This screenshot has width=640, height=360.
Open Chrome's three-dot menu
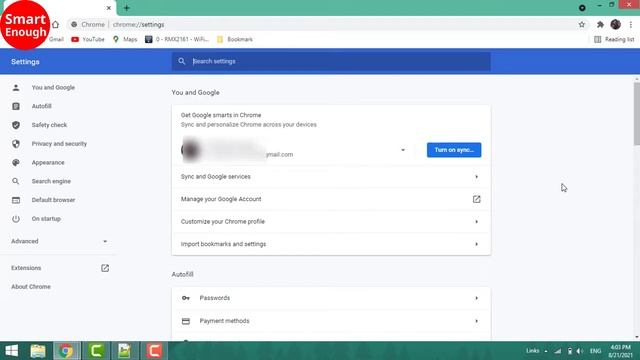(631, 24)
